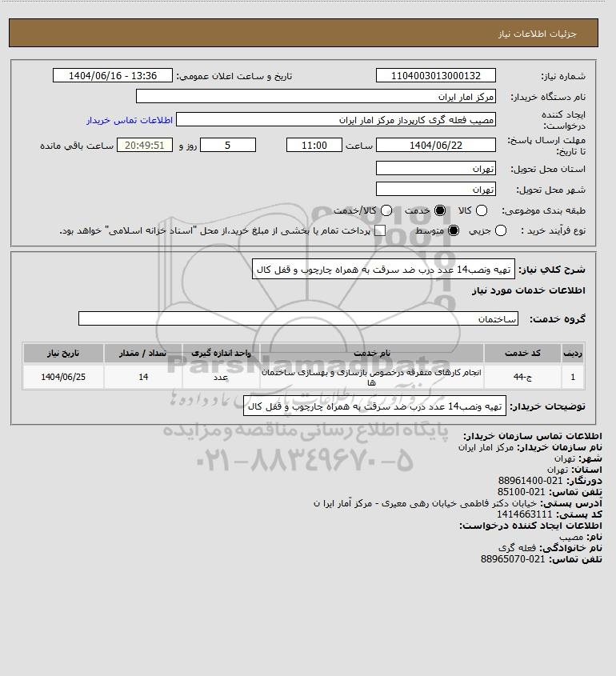Click the اطلاعات خدمات مورد نیاز heading
616x676 pixels.
click(529, 290)
